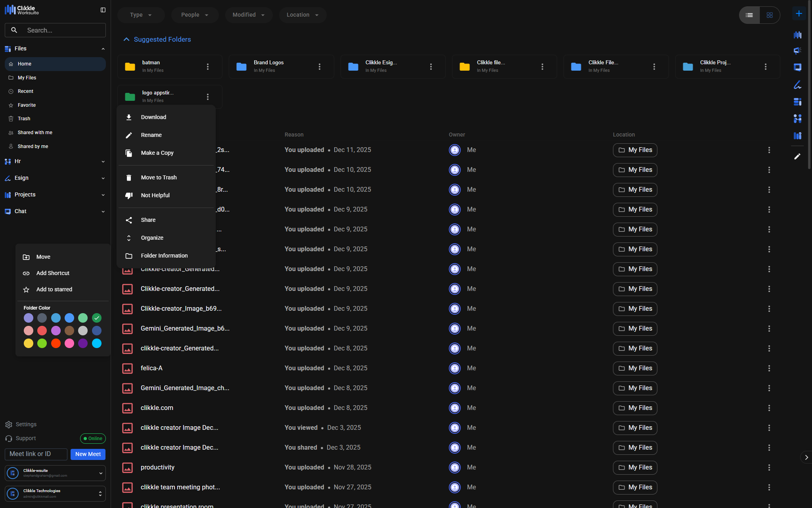Select Add to starred in submenu

pos(54,289)
